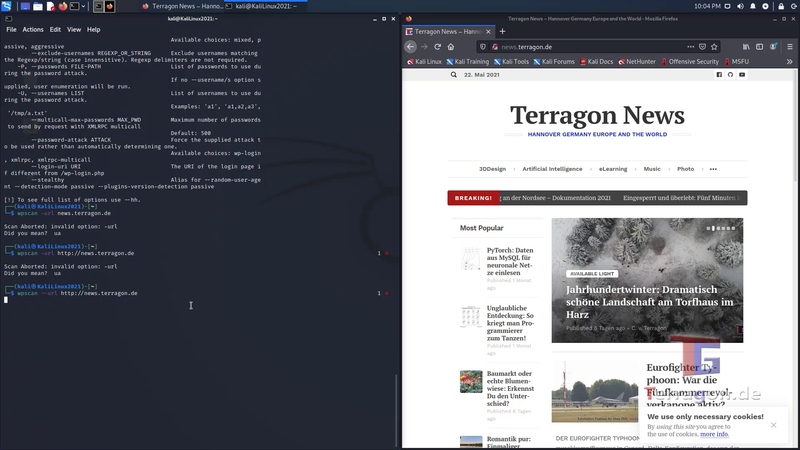Screen dimensions: 800x450
Task: Open the terminal File menu
Action: pyautogui.click(x=11, y=30)
